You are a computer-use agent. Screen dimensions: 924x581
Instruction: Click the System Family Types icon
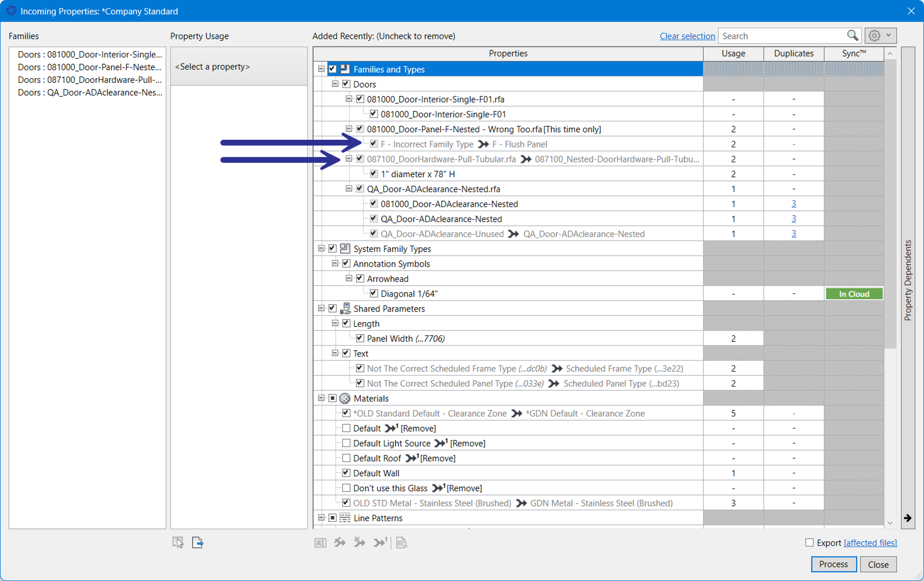(x=345, y=249)
